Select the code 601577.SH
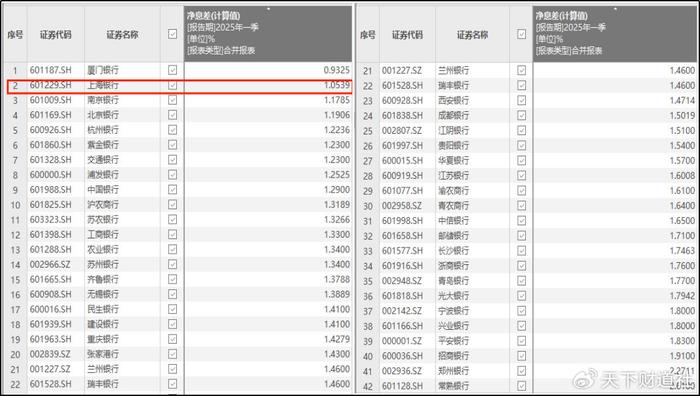Screen dimensions: 700x396 tap(402, 250)
